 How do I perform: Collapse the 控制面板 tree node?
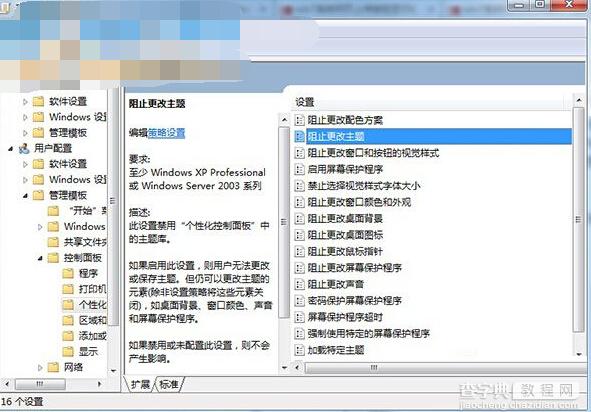(40, 258)
